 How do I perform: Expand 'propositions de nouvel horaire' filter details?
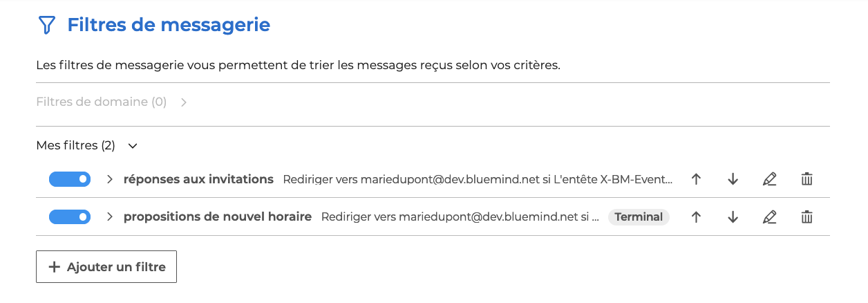point(109,217)
